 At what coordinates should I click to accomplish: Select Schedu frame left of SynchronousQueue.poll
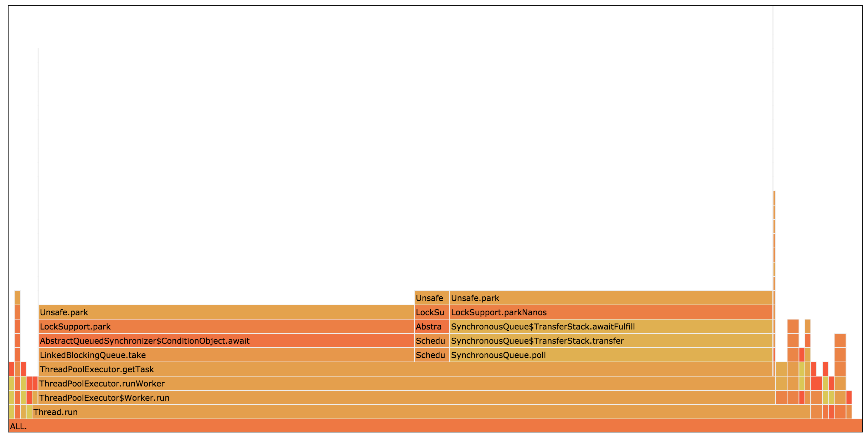point(432,355)
